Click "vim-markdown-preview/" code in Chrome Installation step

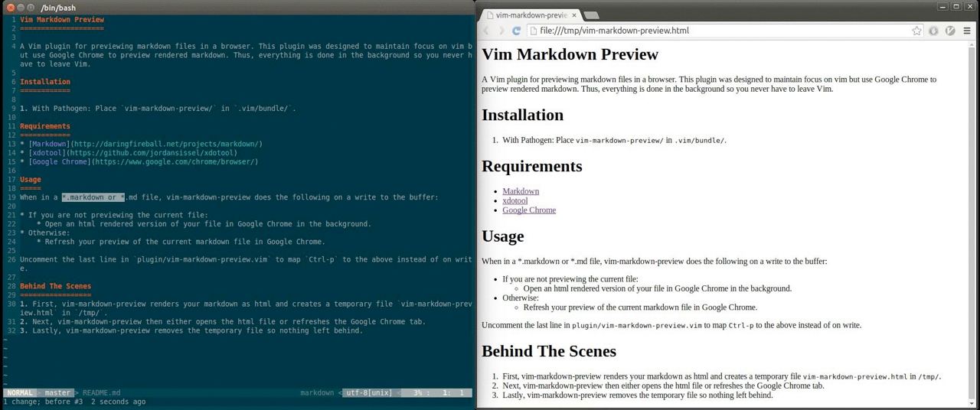pos(619,141)
